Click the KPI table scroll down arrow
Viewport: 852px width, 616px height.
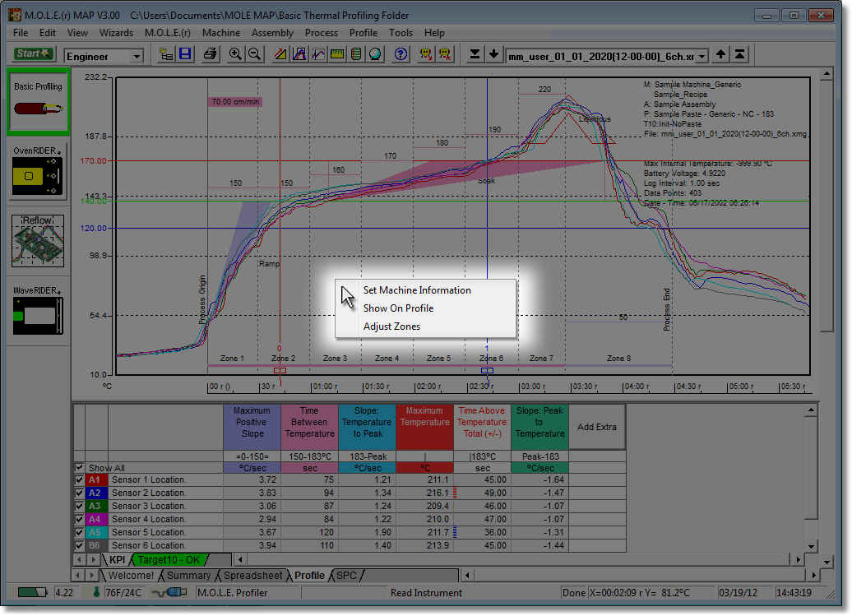point(811,546)
